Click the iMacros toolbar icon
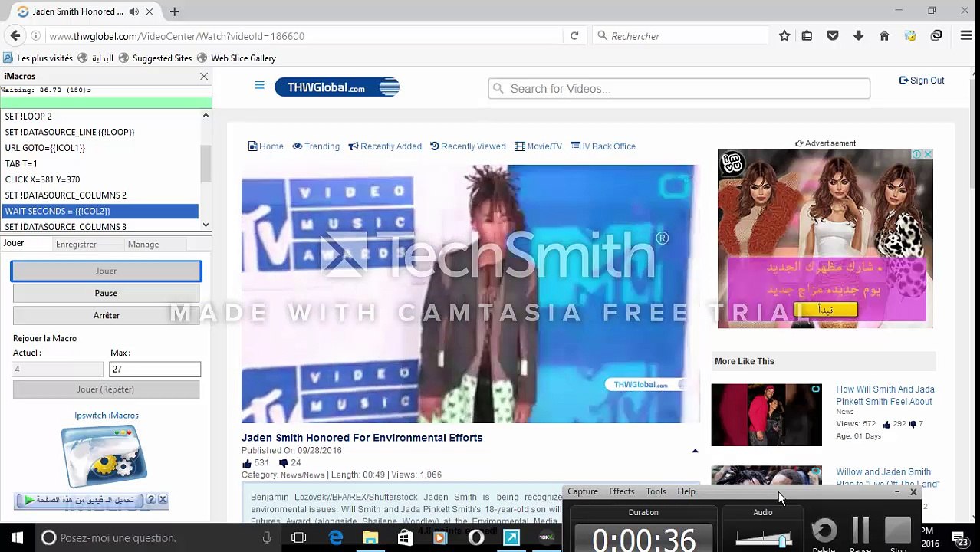The height and width of the screenshot is (552, 980). pyautogui.click(x=910, y=35)
